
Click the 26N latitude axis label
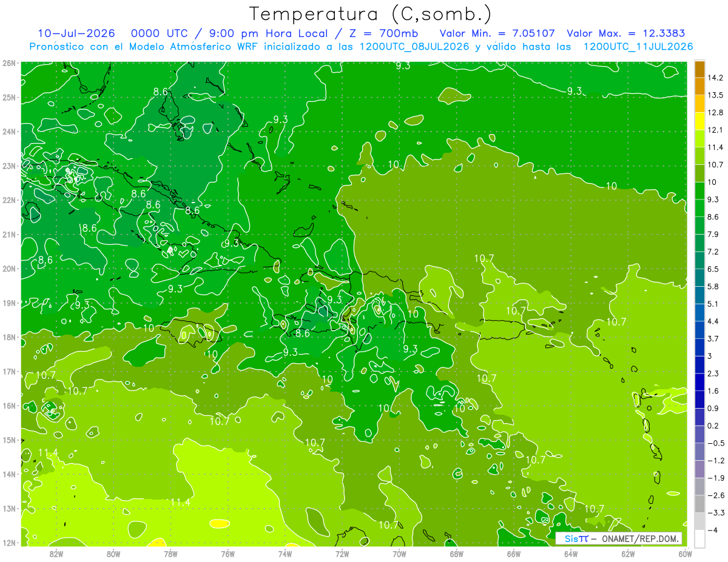click(x=8, y=63)
